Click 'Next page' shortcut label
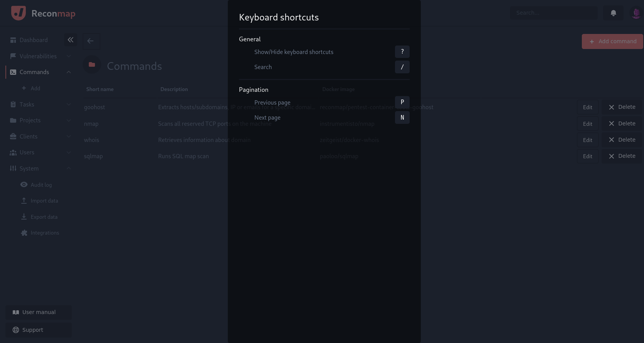Viewport: 644px width, 343px height. coord(267,118)
